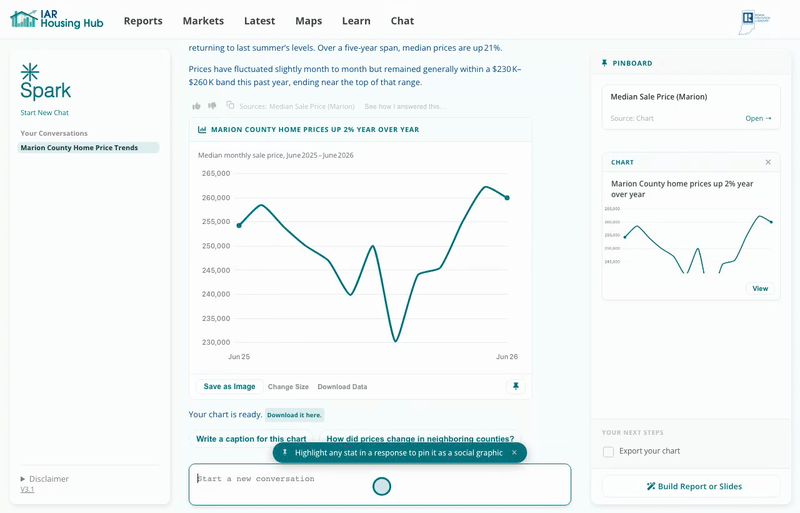The height and width of the screenshot is (513, 800).
Task: Click the pin icon in the tooltip
Action: click(x=285, y=452)
